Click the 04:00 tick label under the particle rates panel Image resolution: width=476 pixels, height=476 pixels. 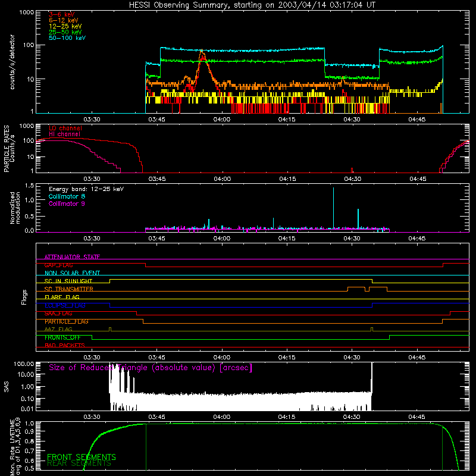point(222,179)
